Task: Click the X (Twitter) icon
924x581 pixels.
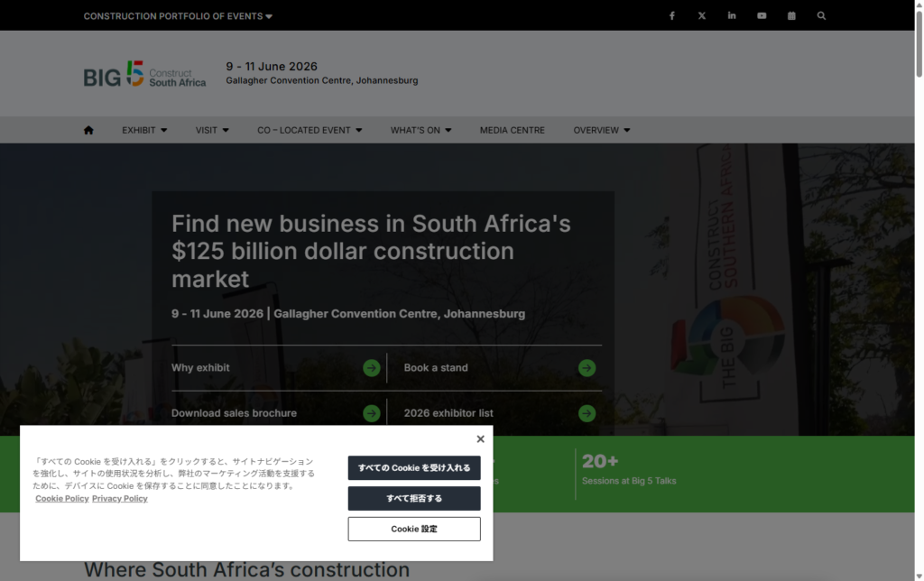Action: tap(701, 15)
